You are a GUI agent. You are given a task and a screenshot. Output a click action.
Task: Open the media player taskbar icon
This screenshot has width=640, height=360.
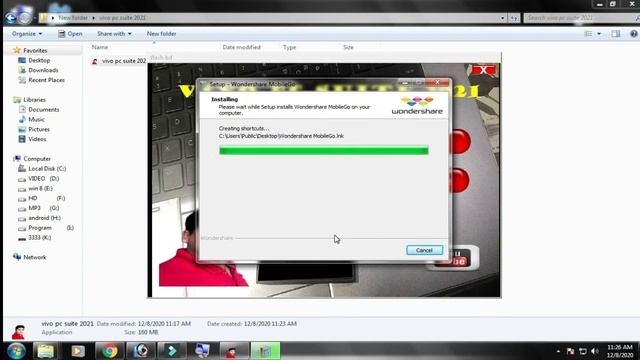pos(78,351)
